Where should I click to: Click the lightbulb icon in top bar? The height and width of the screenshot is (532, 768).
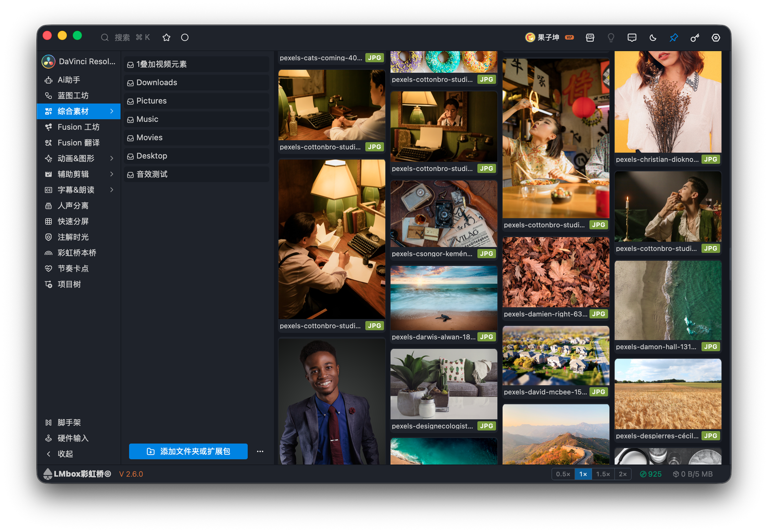pos(611,37)
